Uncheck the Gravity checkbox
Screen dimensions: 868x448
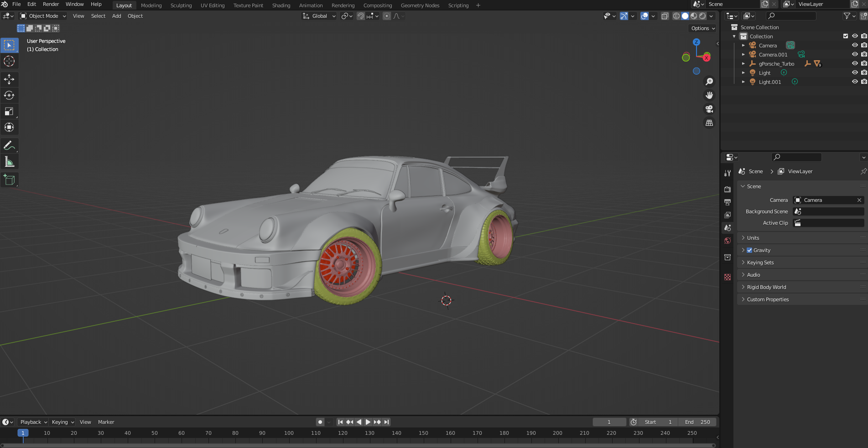coord(749,250)
